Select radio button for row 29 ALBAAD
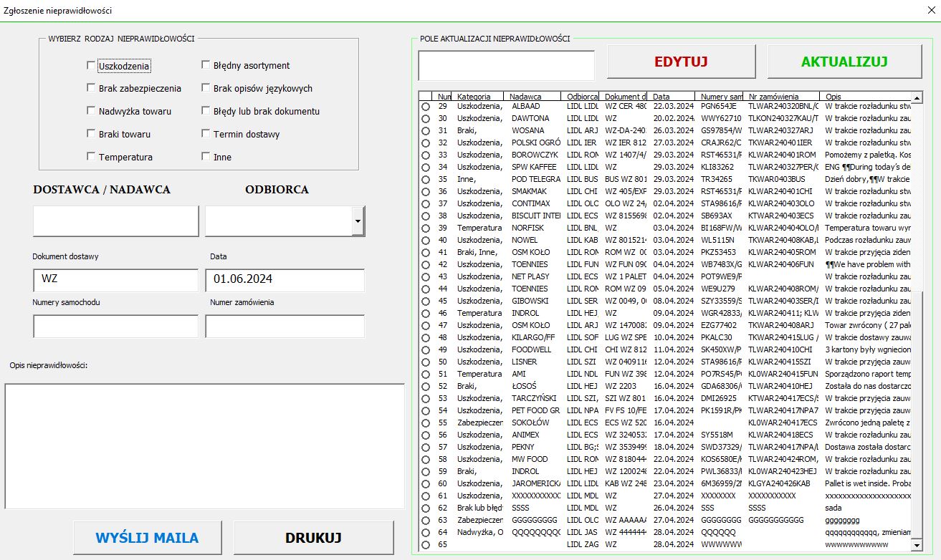Screen dimensions: 941x560 tap(425, 107)
